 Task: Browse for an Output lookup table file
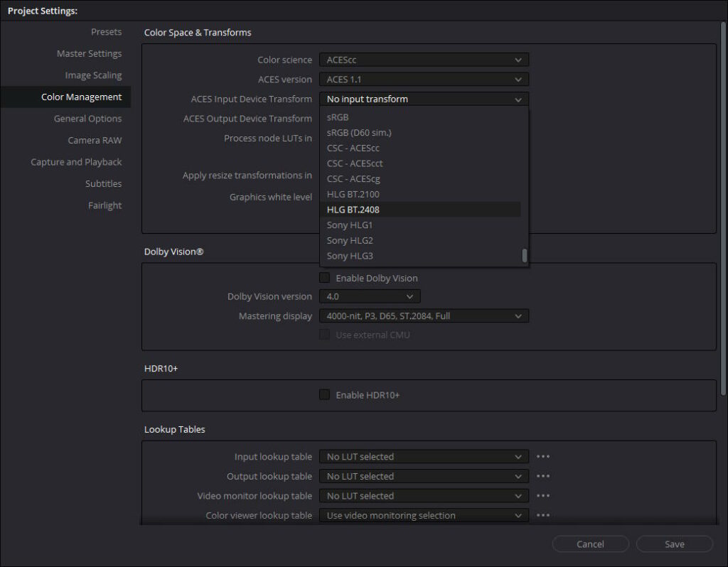(543, 476)
